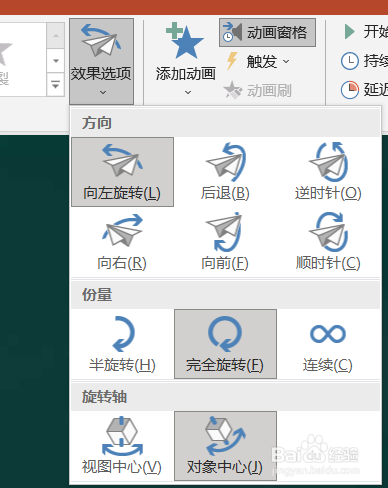Viewport: 388px width, 488px height.
Task: Click the grey star animation thumbnail
Action: 5,55
